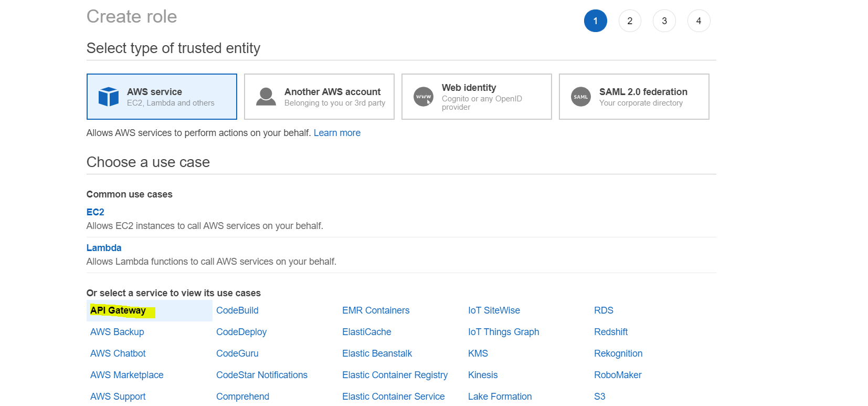Screen dimensions: 868x406
Task: Click the SAML federation icon
Action: click(x=581, y=97)
